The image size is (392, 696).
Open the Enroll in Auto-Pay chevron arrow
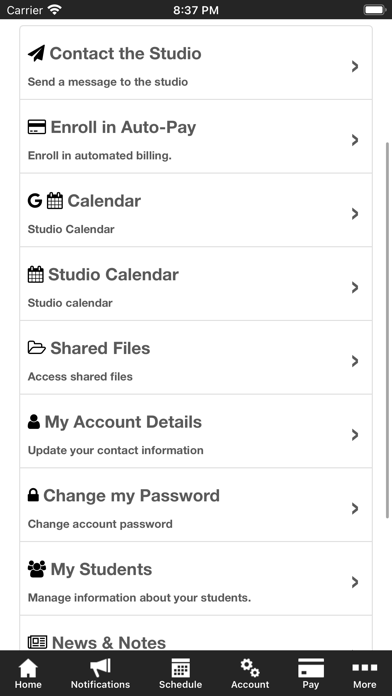[x=355, y=140]
